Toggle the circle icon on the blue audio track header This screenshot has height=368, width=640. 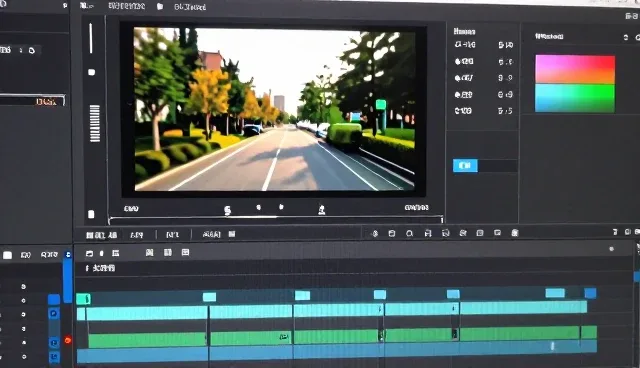(x=24, y=357)
